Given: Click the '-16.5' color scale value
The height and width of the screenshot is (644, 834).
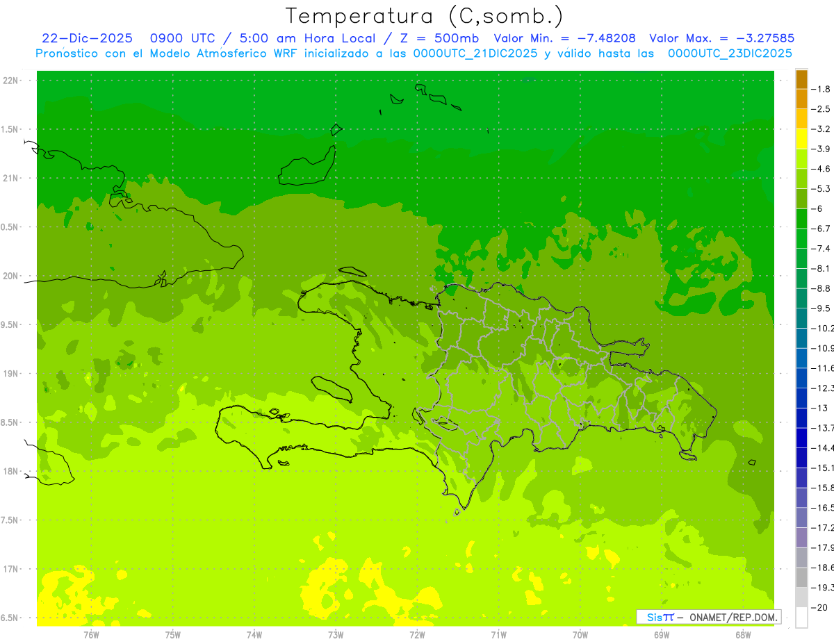Looking at the screenshot, I should coord(823,508).
